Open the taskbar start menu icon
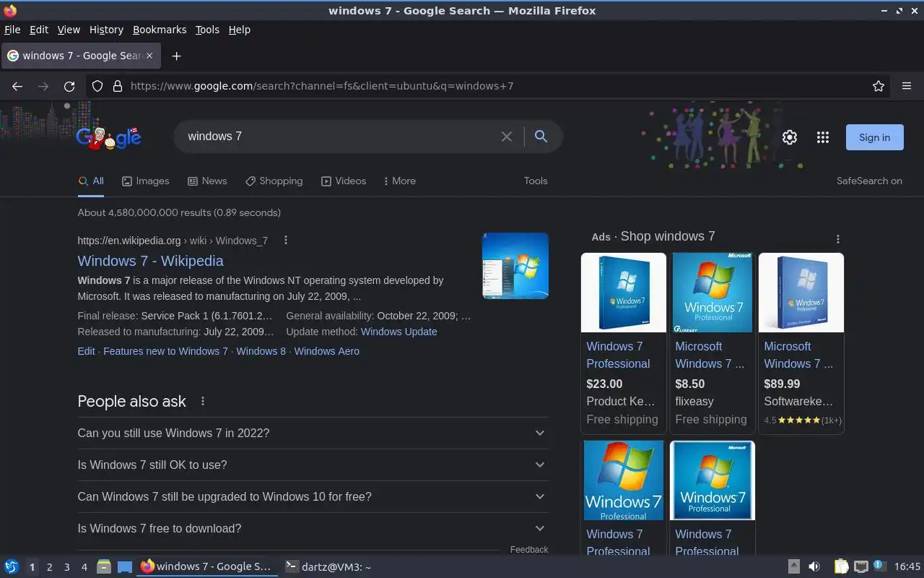This screenshot has height=578, width=924. tap(12, 566)
